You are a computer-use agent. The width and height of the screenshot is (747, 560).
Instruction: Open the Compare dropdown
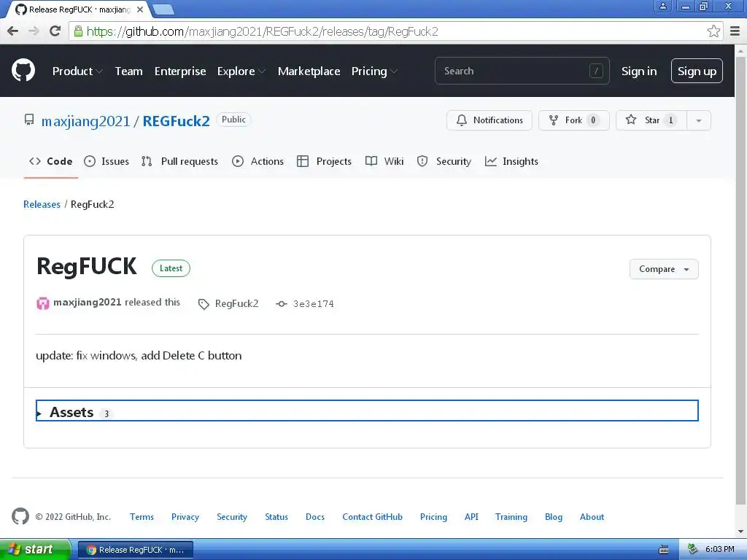(664, 269)
